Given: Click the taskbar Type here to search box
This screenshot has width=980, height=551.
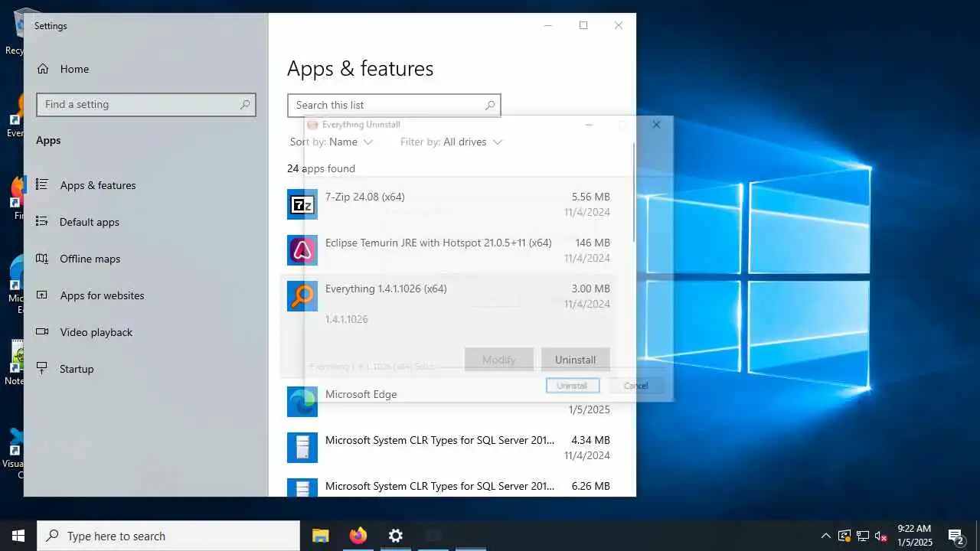Looking at the screenshot, I should click(x=168, y=536).
